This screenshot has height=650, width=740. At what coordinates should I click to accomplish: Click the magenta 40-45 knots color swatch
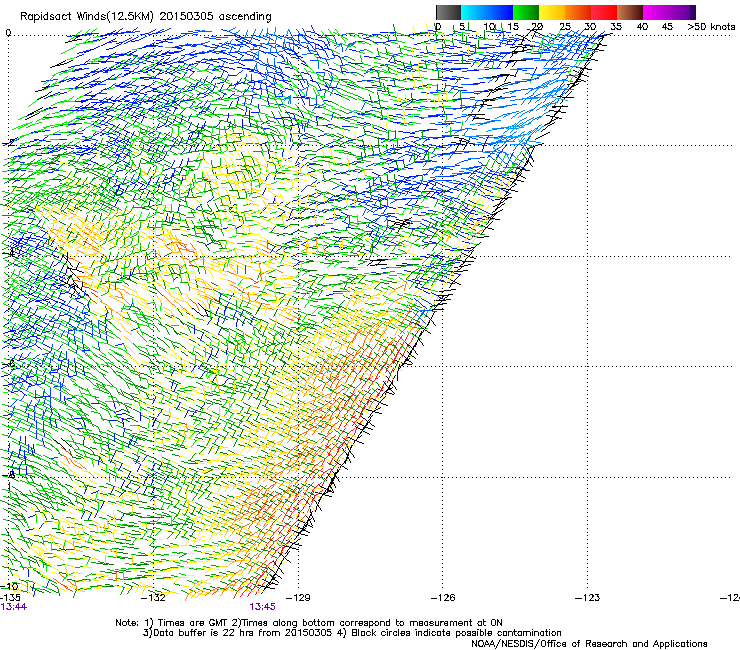pos(656,12)
